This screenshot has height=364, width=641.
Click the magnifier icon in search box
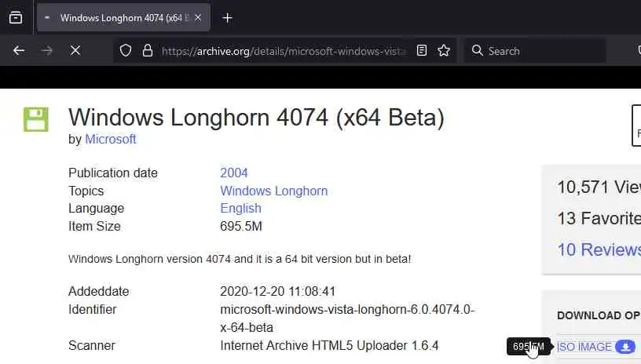[477, 51]
